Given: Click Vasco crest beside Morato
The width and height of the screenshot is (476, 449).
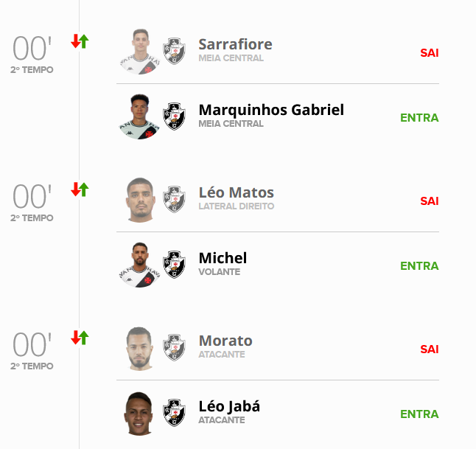Looking at the screenshot, I should point(174,347).
